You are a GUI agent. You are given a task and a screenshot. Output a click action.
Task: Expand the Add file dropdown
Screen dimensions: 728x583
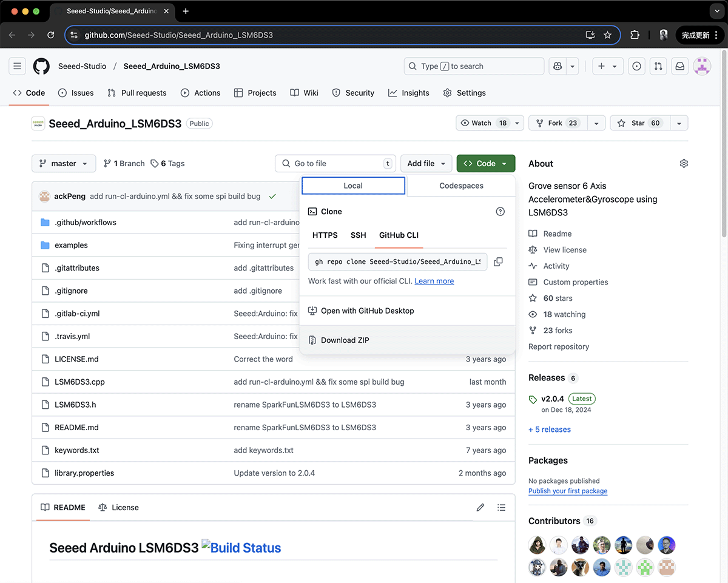426,164
